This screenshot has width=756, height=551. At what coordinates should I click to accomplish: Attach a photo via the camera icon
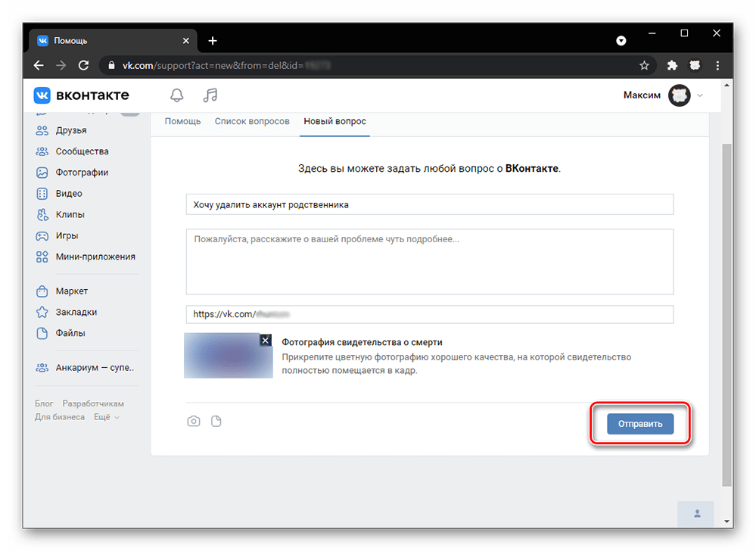193,422
